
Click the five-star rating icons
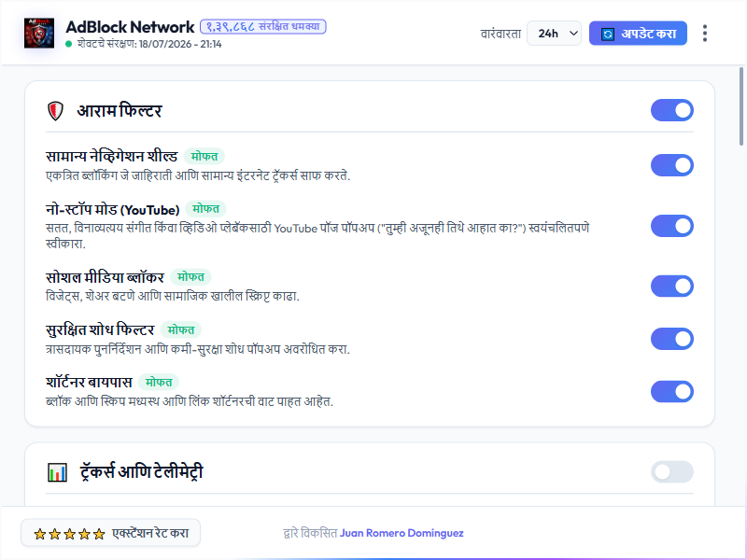click(x=69, y=534)
